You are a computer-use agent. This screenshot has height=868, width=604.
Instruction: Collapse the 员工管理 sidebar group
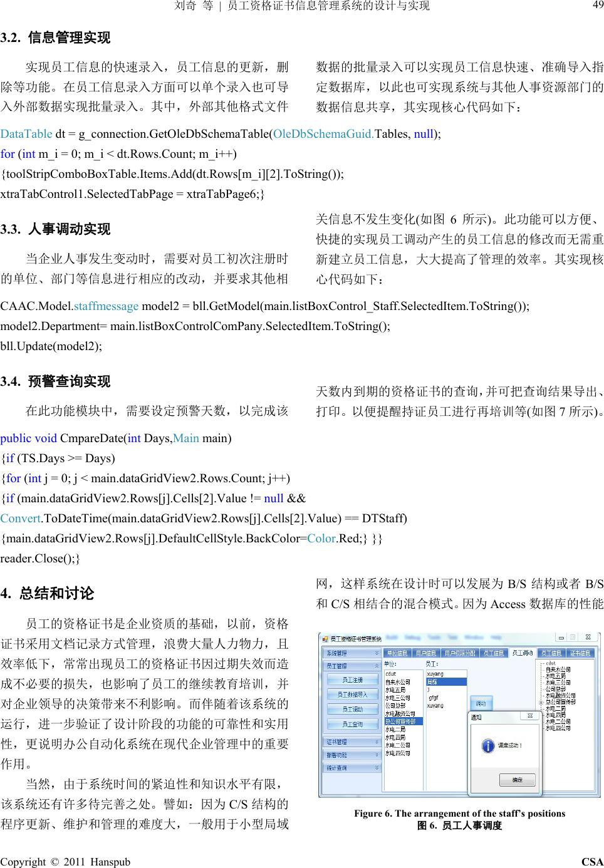pos(351,666)
